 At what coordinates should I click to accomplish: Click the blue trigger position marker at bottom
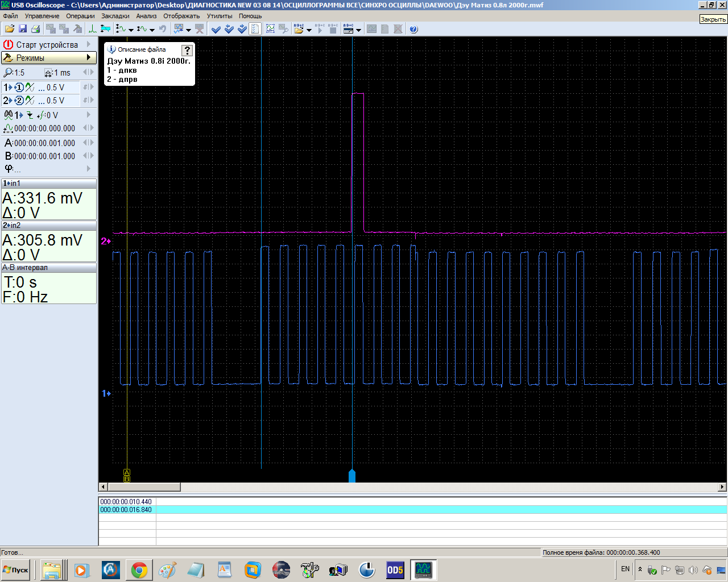coord(352,476)
